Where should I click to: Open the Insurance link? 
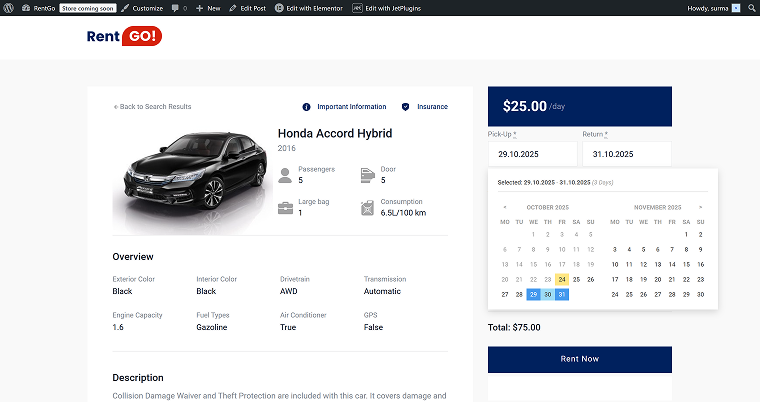click(432, 107)
